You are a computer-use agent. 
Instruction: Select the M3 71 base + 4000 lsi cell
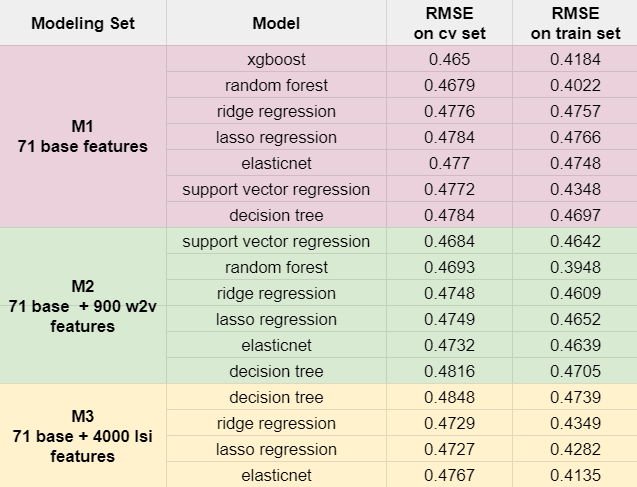pyautogui.click(x=82, y=436)
